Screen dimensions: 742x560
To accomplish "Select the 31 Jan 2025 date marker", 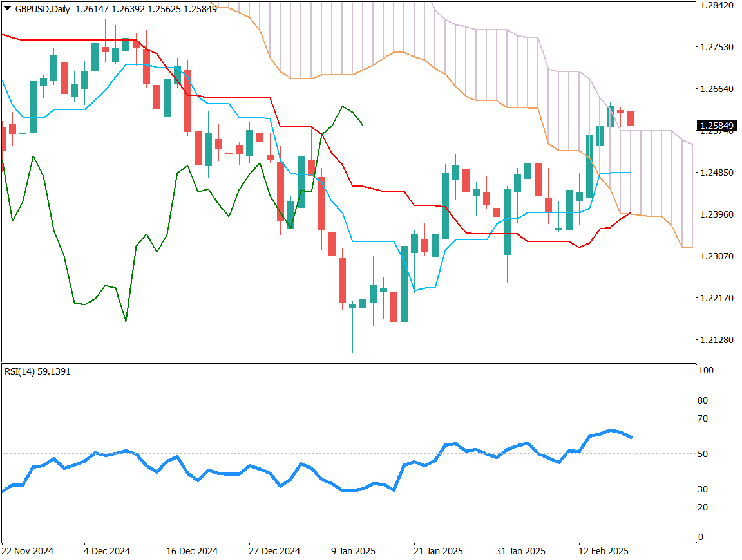I will (x=520, y=551).
